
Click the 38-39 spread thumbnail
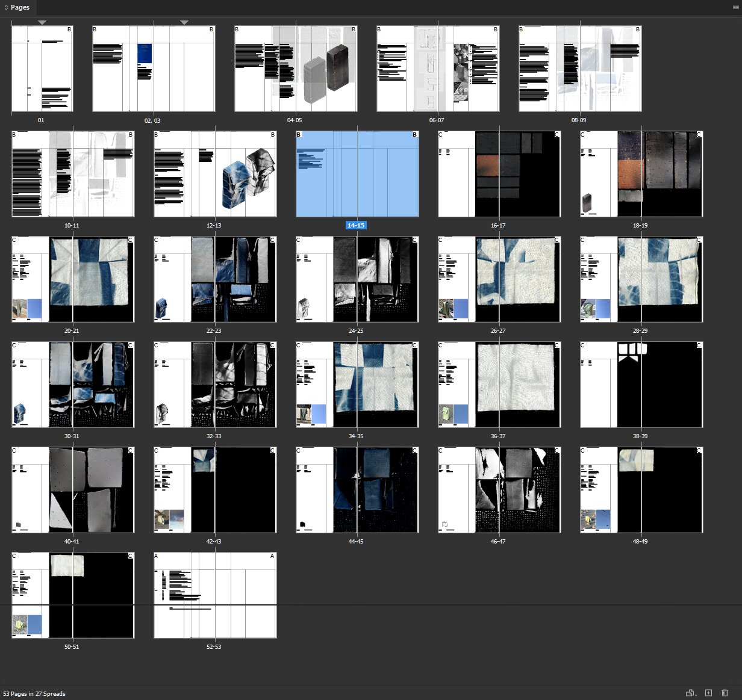(x=641, y=385)
